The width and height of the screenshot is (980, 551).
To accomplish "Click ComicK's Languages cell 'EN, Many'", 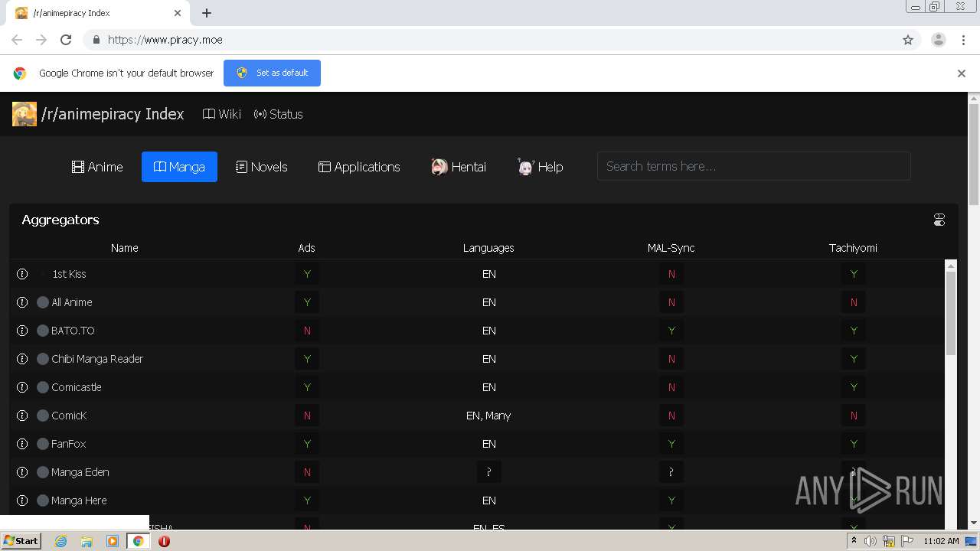I will [488, 416].
